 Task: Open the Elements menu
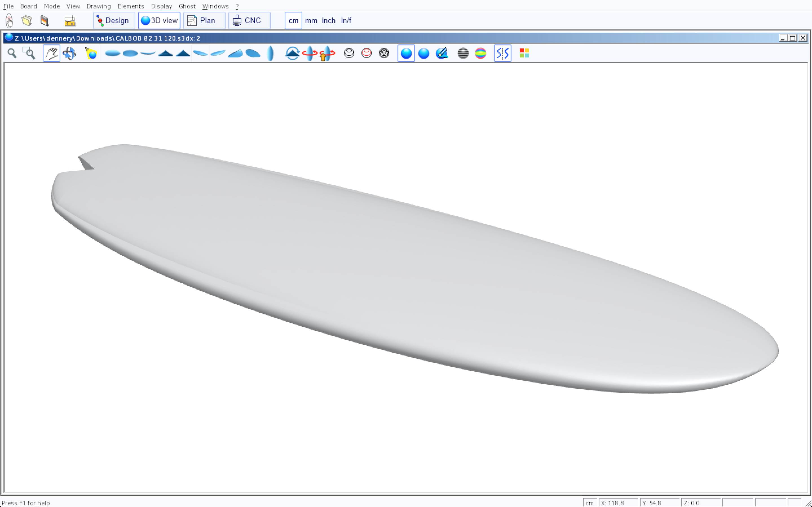[131, 6]
